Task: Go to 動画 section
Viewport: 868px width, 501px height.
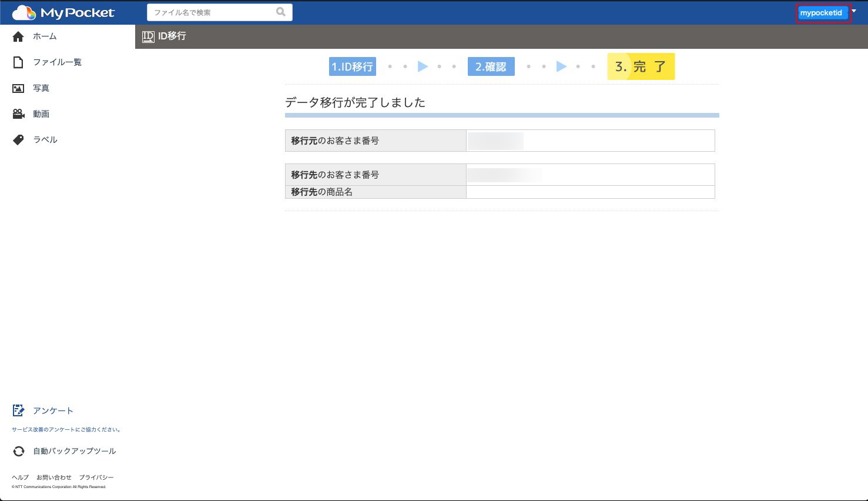Action: click(x=41, y=114)
